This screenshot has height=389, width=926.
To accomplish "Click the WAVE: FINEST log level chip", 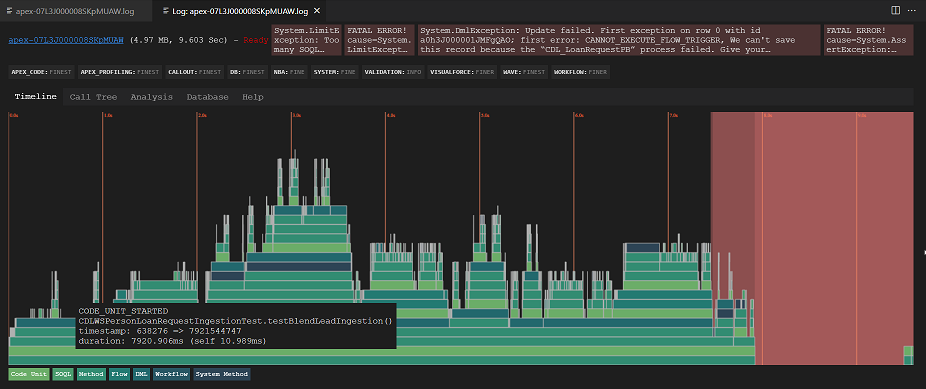I will pyautogui.click(x=523, y=72).
